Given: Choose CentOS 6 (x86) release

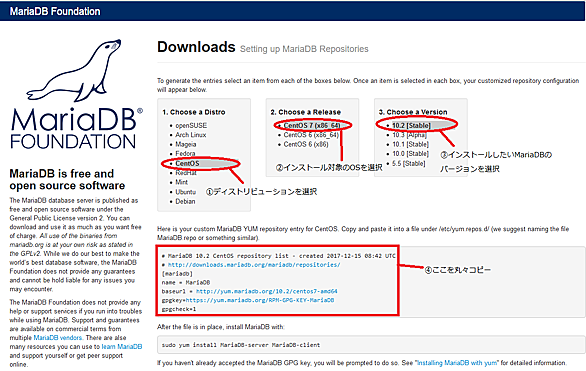Looking at the screenshot, I should click(306, 144).
